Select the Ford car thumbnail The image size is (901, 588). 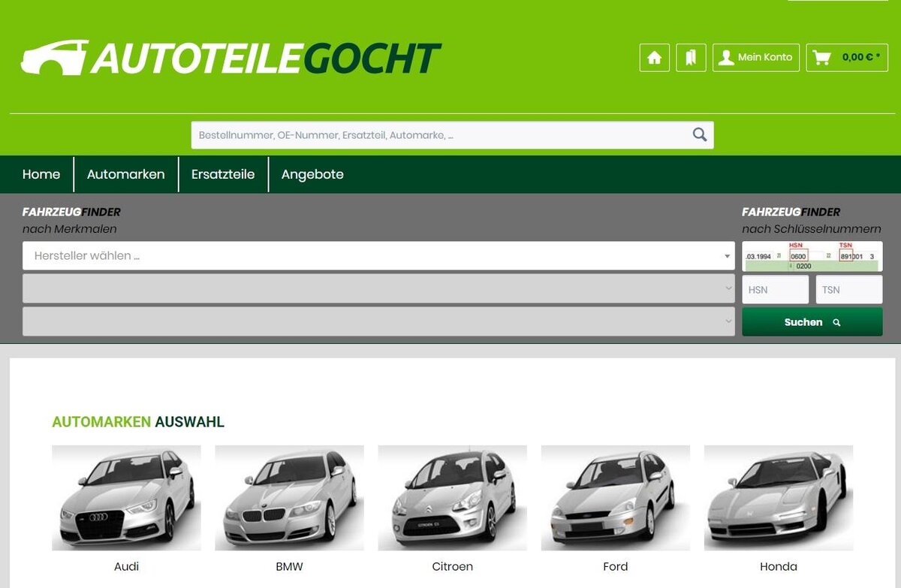tap(615, 498)
